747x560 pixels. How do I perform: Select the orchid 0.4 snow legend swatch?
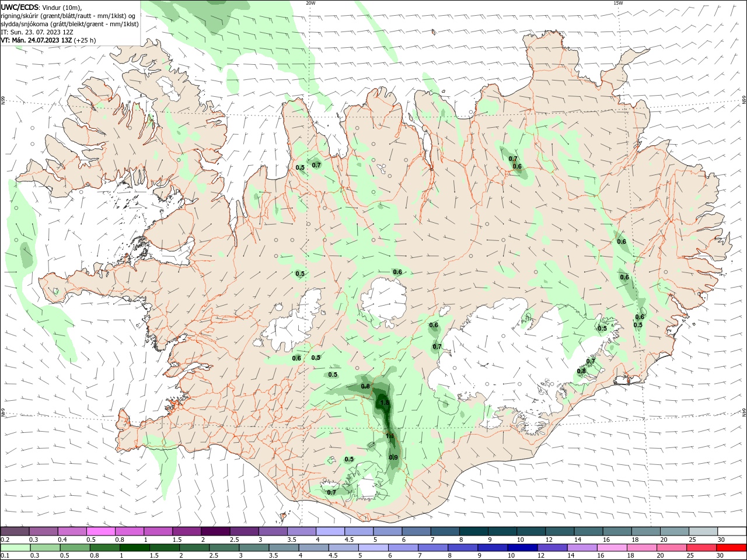coord(72,531)
